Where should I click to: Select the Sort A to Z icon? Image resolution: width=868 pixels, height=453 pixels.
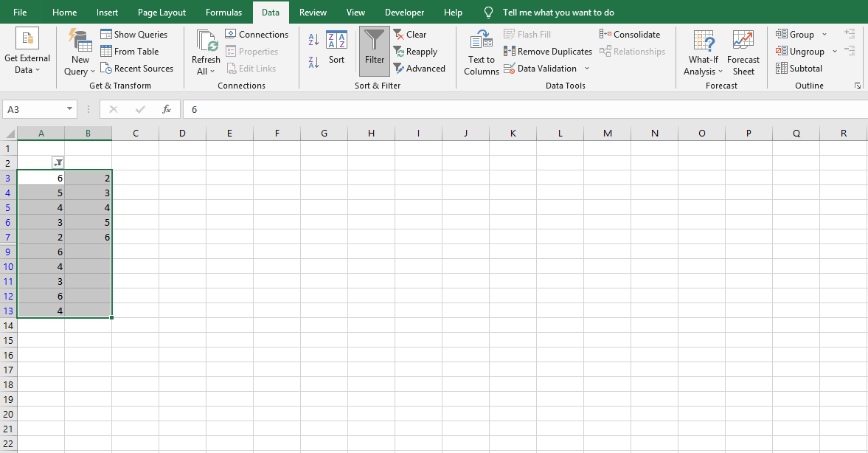(313, 38)
